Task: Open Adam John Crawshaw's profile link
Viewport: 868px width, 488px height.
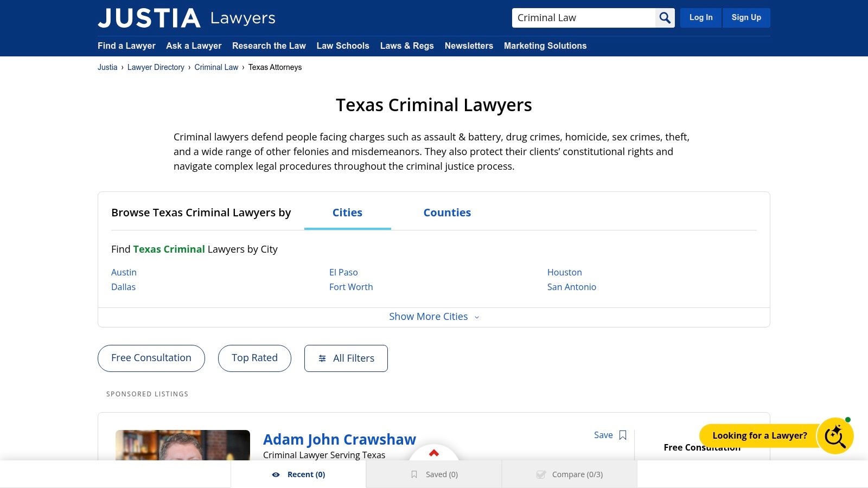Action: [x=339, y=439]
